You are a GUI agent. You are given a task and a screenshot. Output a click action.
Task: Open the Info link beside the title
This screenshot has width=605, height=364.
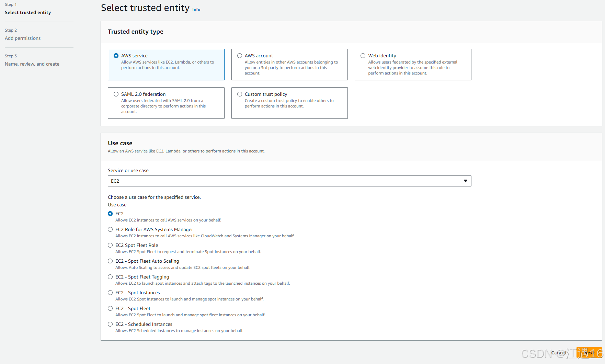(196, 9)
